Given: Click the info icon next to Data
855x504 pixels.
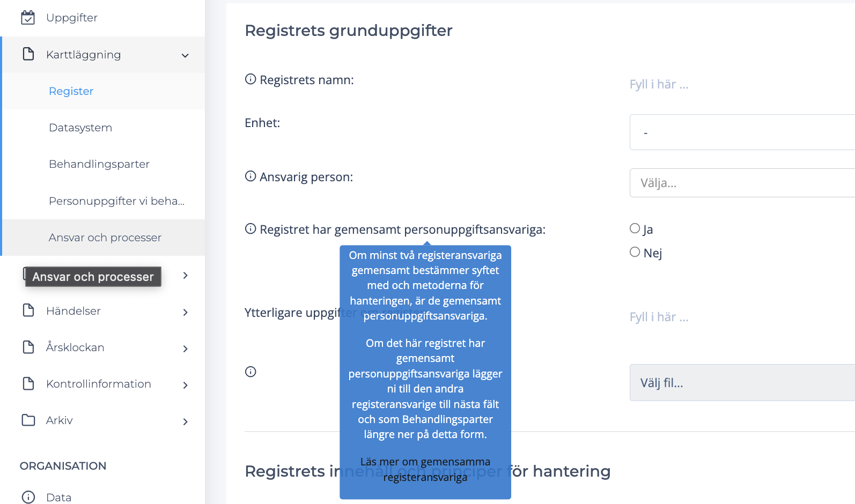Looking at the screenshot, I should pyautogui.click(x=28, y=497).
